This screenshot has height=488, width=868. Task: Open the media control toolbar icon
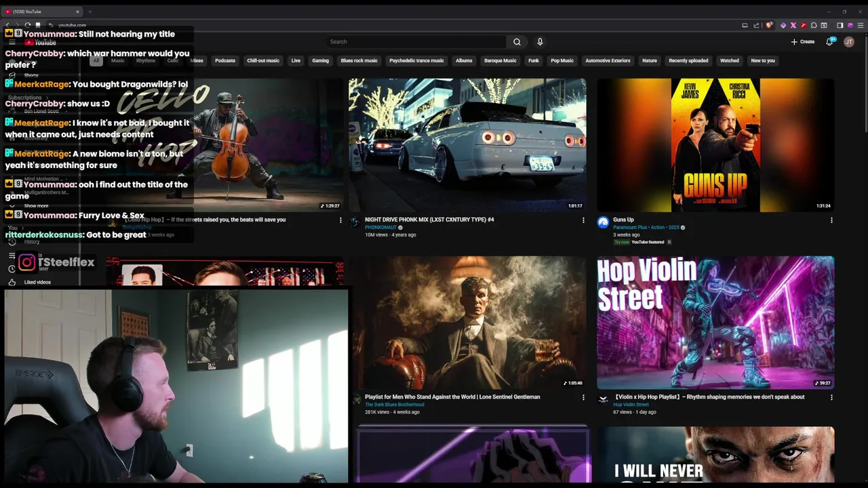click(x=824, y=25)
